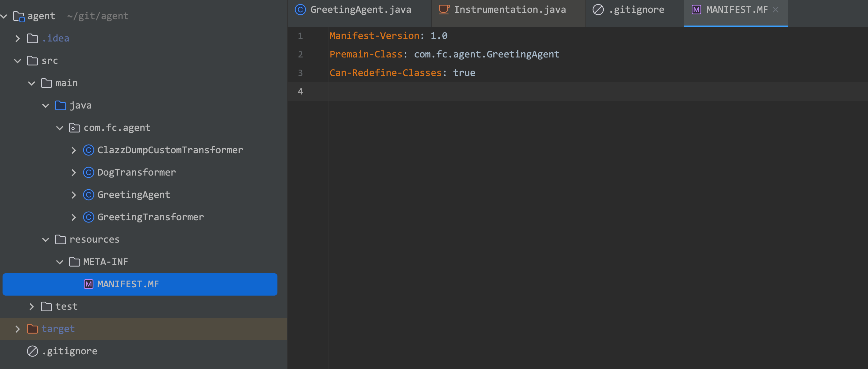The width and height of the screenshot is (868, 369).
Task: Collapse the META-INF folder
Action: tap(60, 262)
